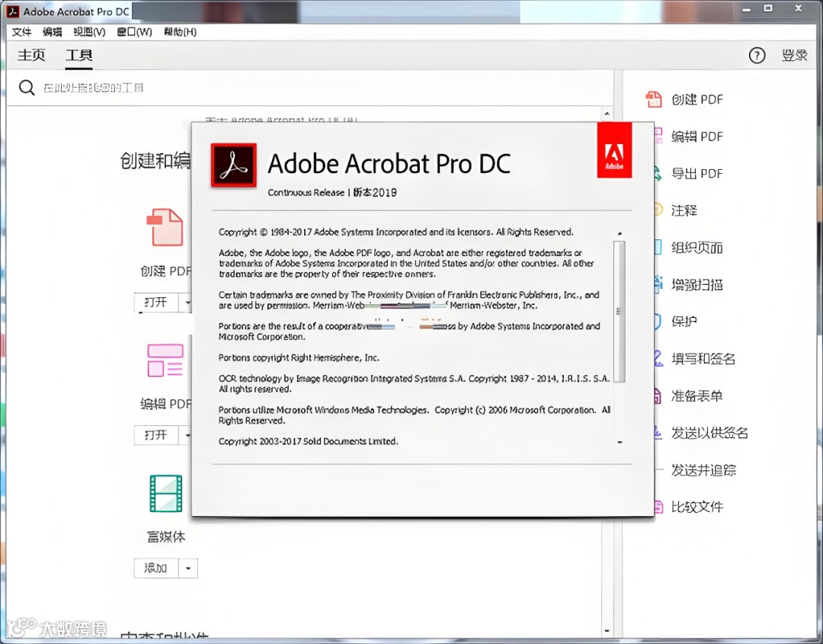Click the help question mark icon
Image resolution: width=823 pixels, height=644 pixels.
(x=757, y=55)
